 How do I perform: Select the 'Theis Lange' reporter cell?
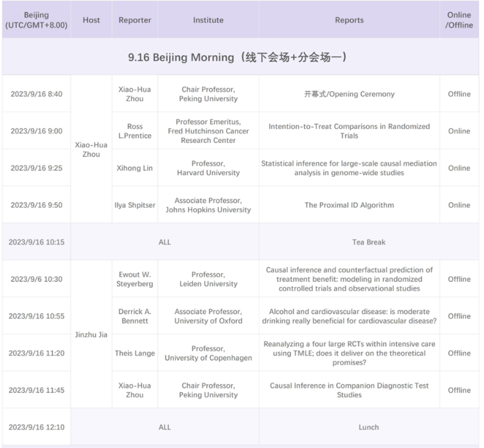click(x=135, y=353)
